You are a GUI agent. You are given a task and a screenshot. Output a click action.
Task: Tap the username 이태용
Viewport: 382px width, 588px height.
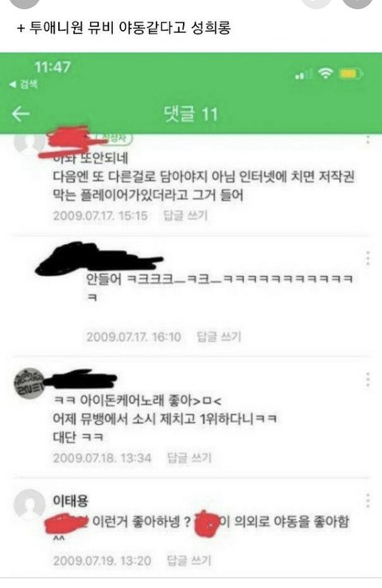[x=71, y=500]
